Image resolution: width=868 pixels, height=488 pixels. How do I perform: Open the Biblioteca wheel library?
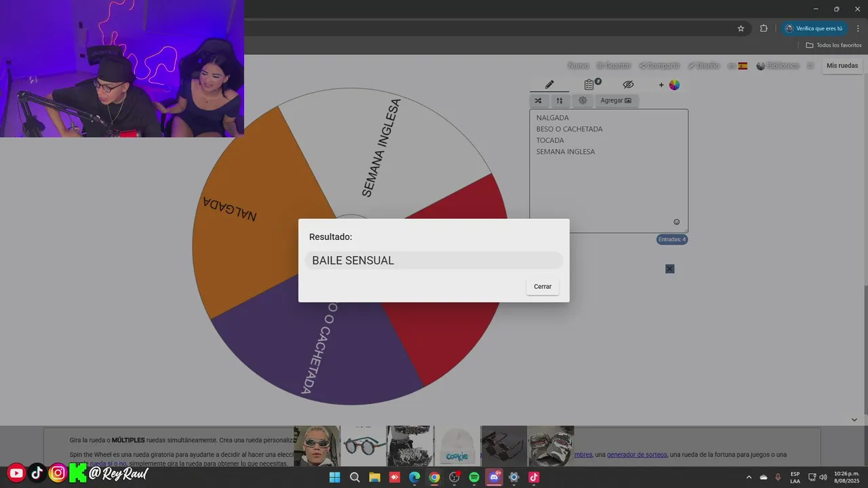click(x=778, y=66)
